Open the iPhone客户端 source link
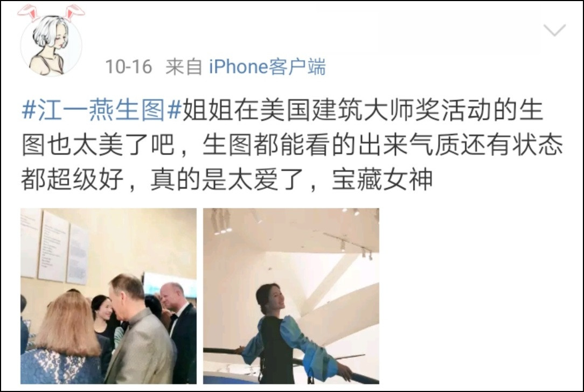Screen dimensions: 584x392 [x=267, y=67]
